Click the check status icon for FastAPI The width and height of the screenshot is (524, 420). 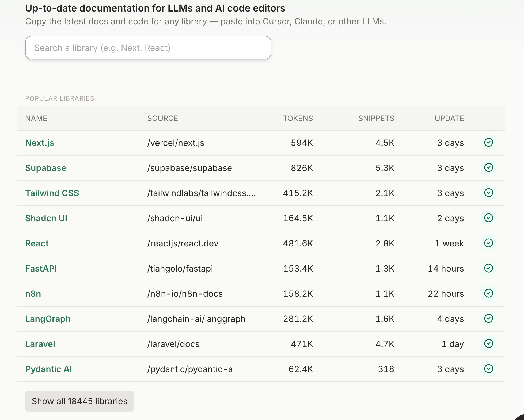488,268
